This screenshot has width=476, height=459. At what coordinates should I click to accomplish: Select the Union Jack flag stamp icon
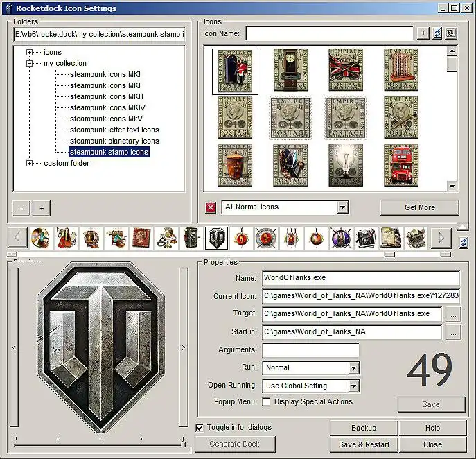(346, 70)
